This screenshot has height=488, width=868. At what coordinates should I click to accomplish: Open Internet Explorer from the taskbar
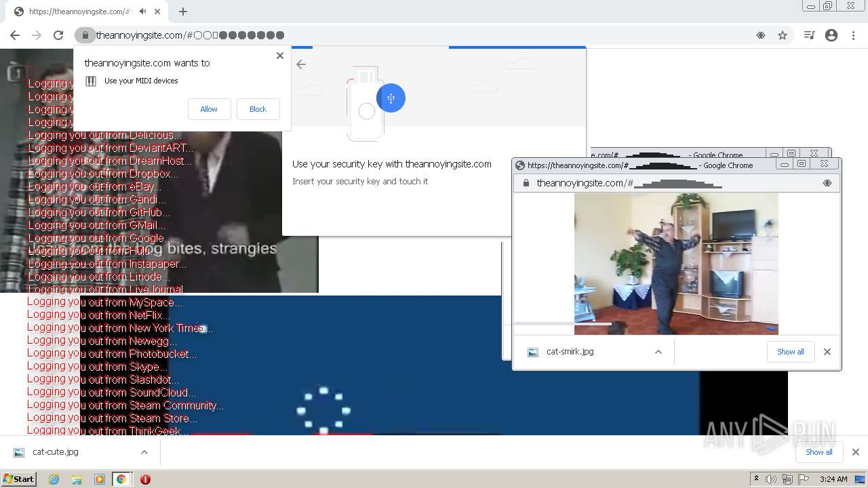pyautogui.click(x=54, y=479)
